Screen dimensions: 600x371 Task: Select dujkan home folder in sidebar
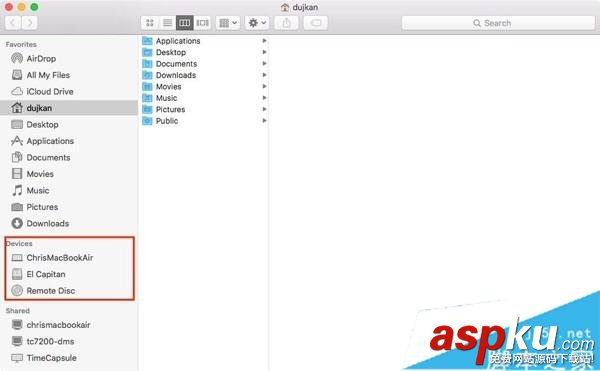click(69, 108)
